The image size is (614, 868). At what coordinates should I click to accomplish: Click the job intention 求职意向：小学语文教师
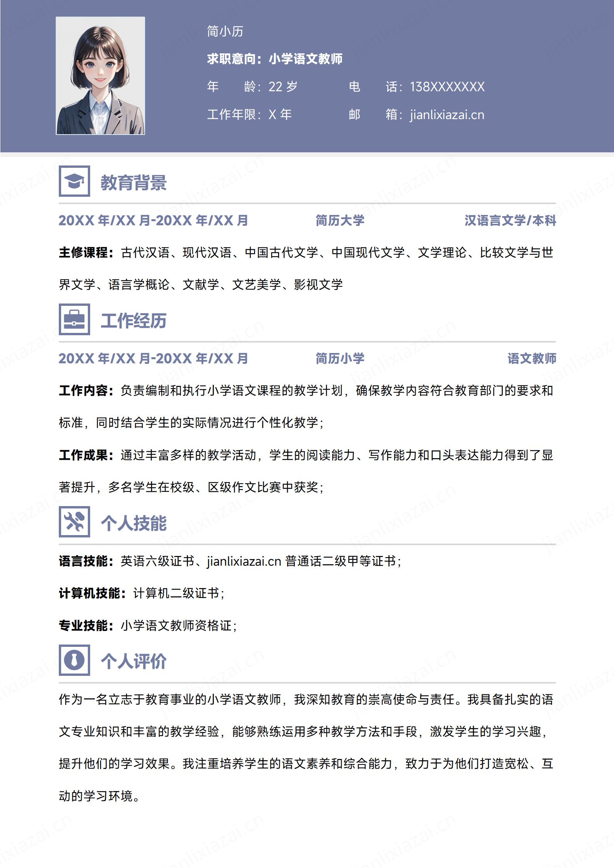[275, 59]
